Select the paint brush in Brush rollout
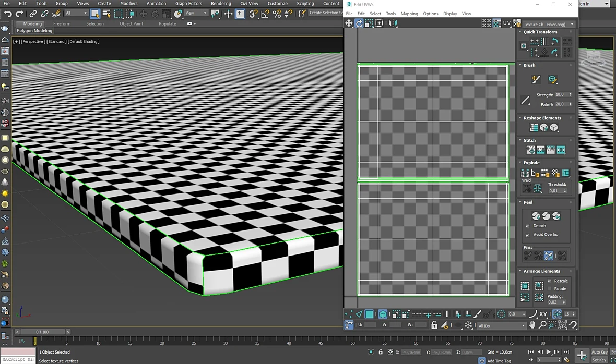Image resolution: width=616 pixels, height=364 pixels. 536,80
